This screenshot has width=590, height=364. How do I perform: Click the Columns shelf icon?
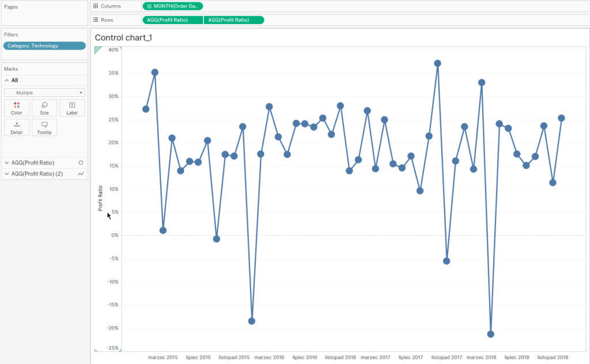pos(96,6)
